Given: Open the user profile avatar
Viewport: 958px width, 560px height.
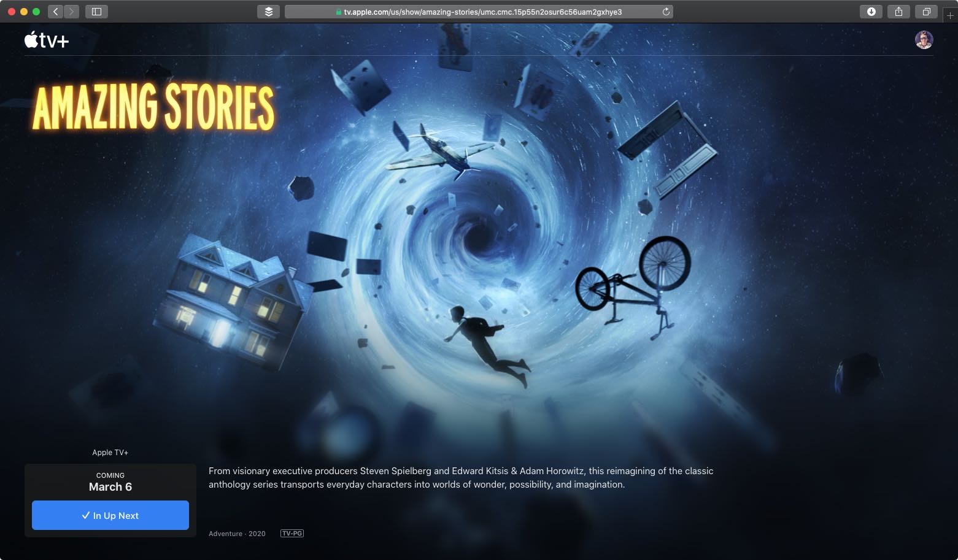Looking at the screenshot, I should pos(924,40).
